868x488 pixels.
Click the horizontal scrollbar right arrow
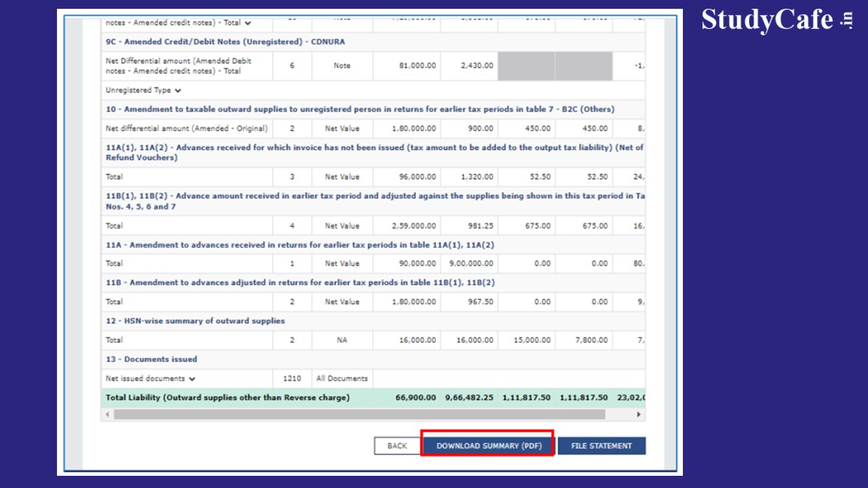638,414
